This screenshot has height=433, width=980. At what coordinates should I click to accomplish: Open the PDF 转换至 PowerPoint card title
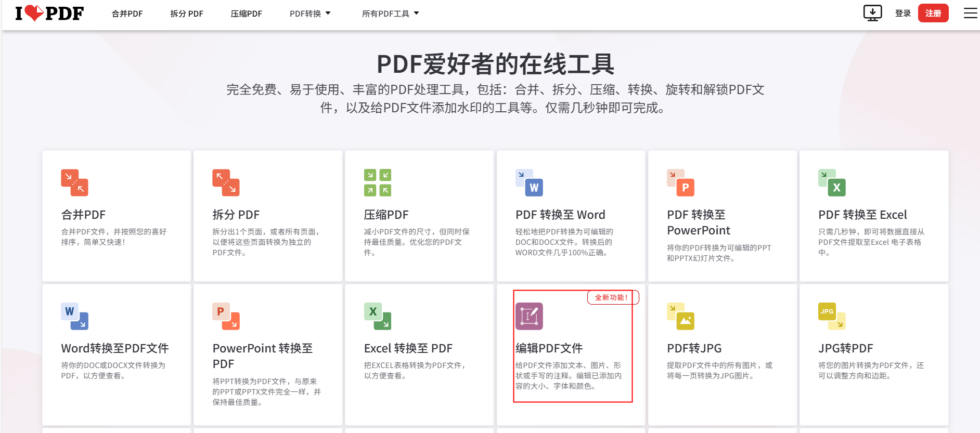pos(699,222)
